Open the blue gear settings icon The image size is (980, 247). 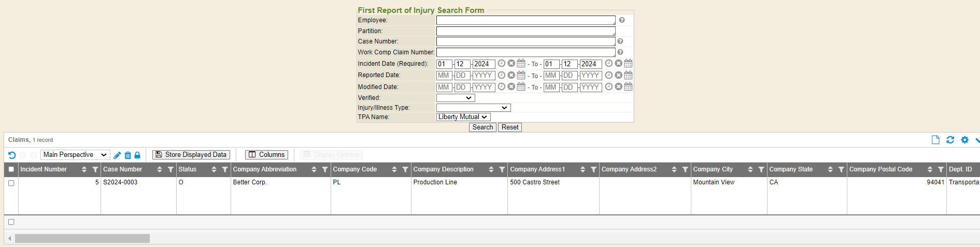coord(964,140)
